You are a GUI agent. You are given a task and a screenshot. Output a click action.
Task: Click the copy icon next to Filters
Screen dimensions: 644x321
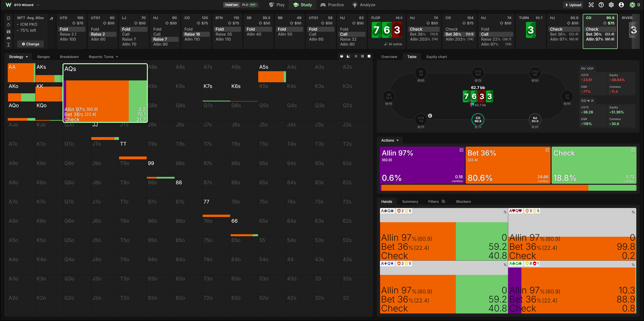444,201
